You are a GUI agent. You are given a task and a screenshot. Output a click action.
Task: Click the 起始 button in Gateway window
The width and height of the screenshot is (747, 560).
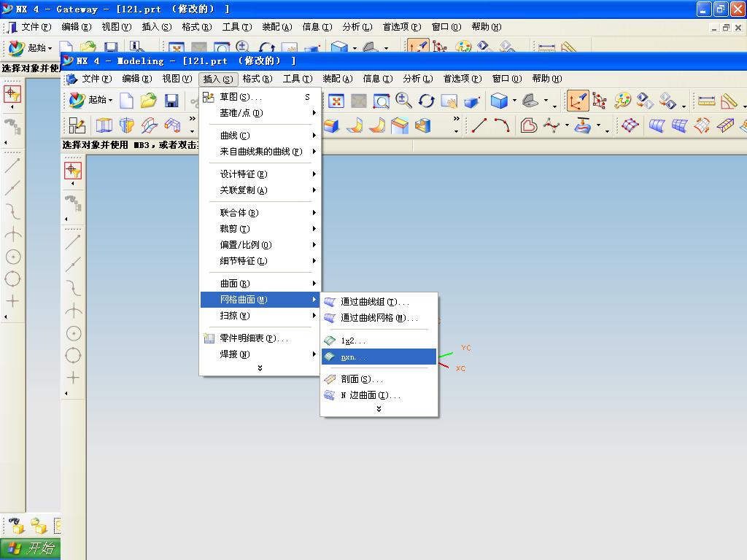click(x=31, y=47)
